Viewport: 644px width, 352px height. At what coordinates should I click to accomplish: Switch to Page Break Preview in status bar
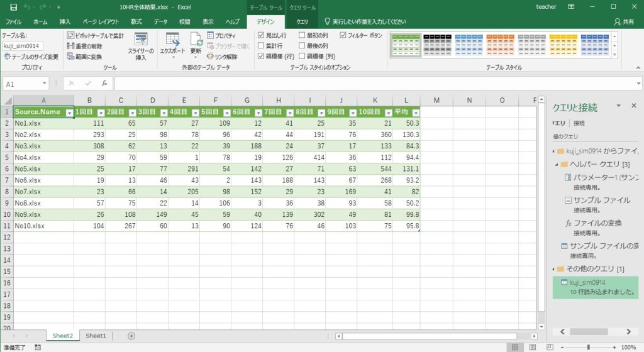[550, 348]
